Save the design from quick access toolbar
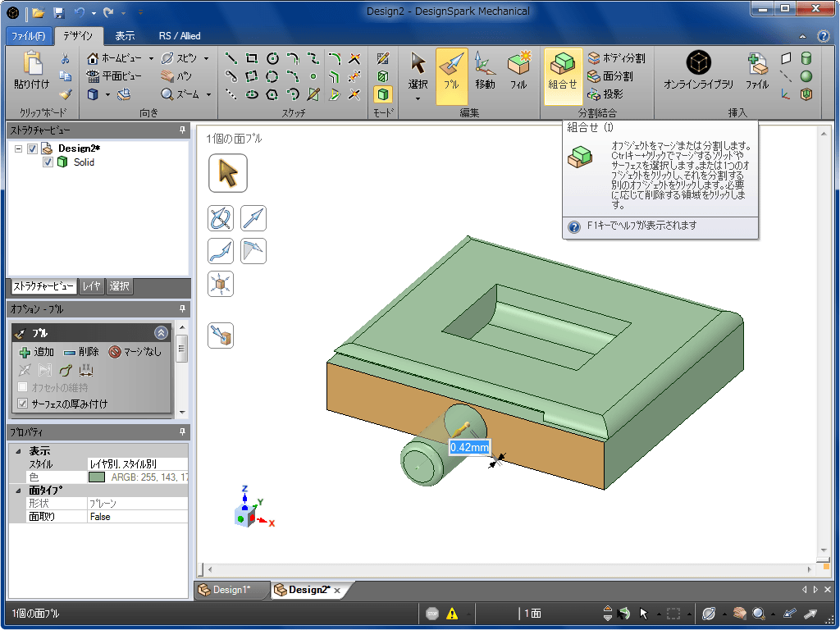840x630 pixels. 59,11
